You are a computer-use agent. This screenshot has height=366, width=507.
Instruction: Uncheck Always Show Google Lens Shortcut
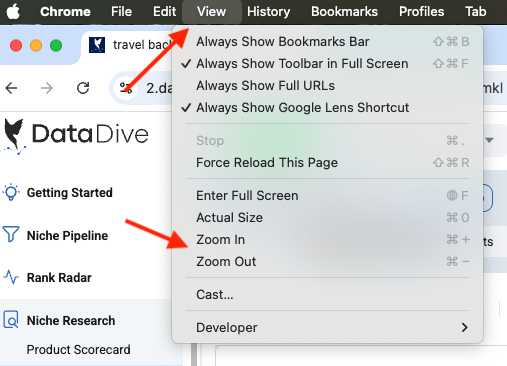click(x=327, y=108)
